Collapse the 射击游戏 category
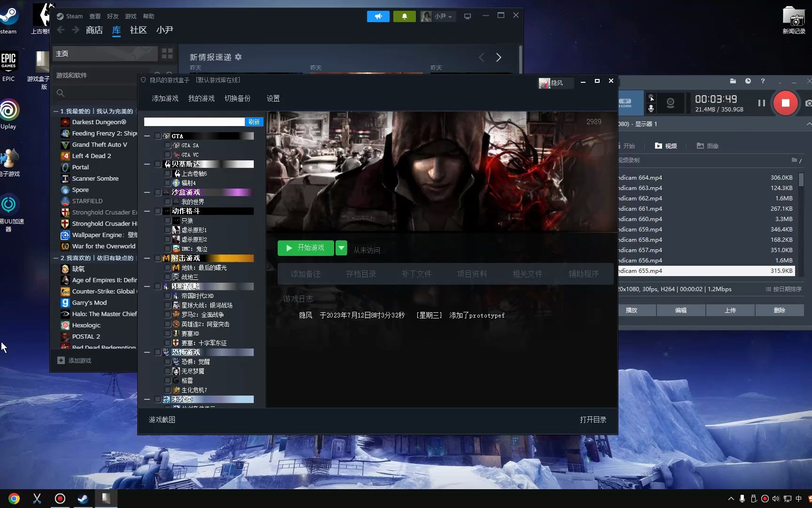 click(x=147, y=258)
